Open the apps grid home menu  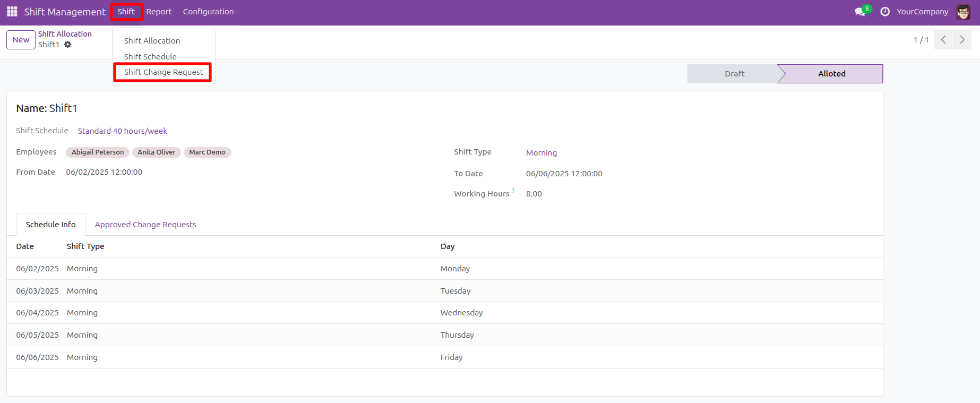point(12,12)
